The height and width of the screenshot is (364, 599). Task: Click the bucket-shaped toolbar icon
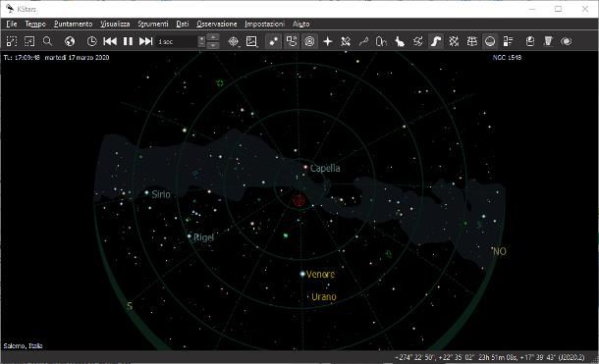point(530,41)
